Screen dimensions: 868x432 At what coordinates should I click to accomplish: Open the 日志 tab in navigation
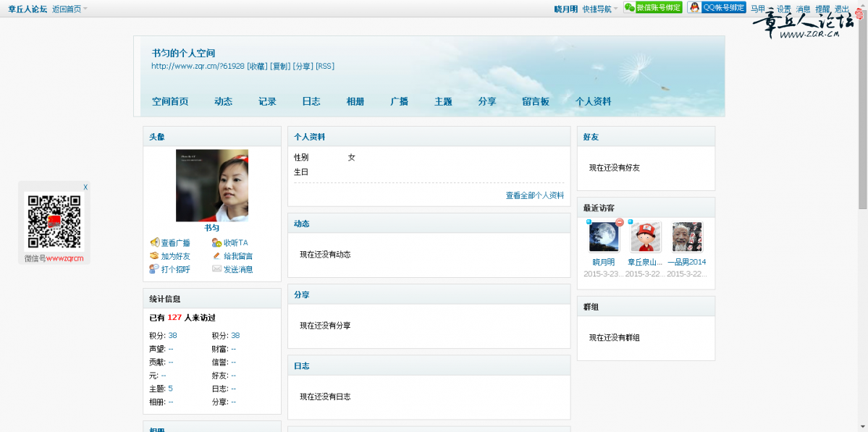click(x=311, y=101)
